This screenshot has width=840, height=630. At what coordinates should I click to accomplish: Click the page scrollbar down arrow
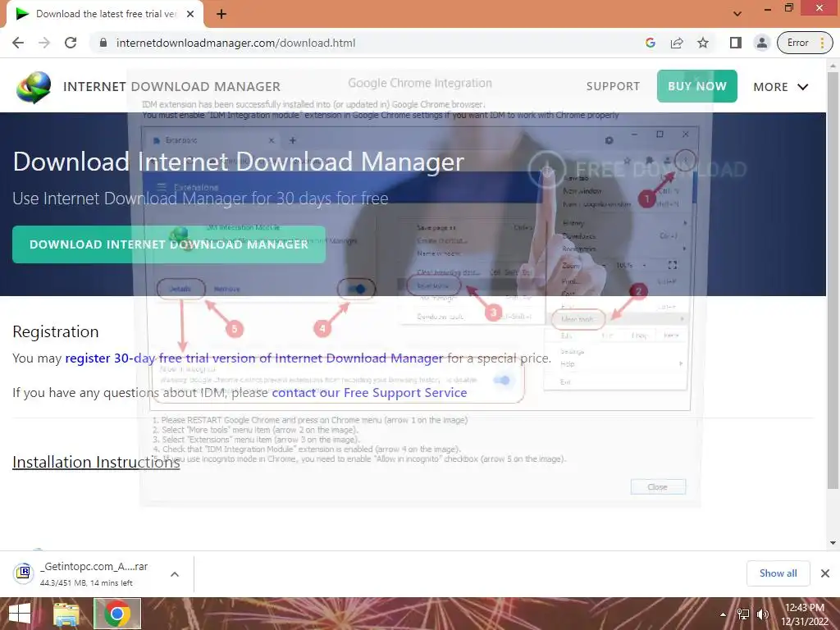coord(833,543)
